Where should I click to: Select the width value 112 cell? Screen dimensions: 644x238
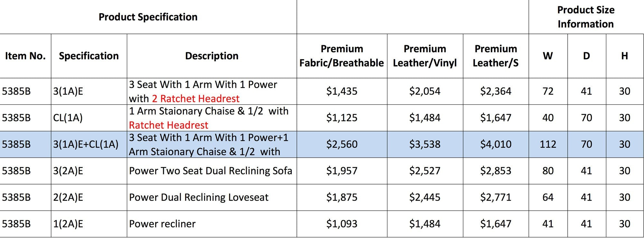point(548,144)
